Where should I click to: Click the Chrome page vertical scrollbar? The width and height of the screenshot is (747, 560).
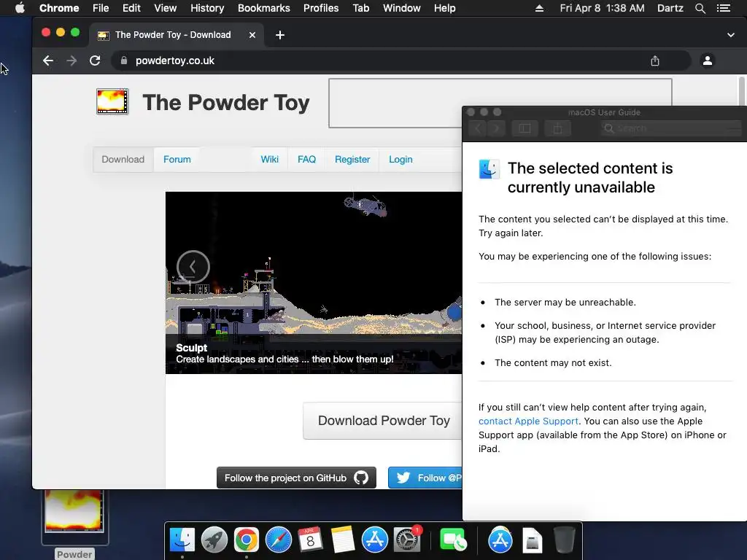coord(741,90)
